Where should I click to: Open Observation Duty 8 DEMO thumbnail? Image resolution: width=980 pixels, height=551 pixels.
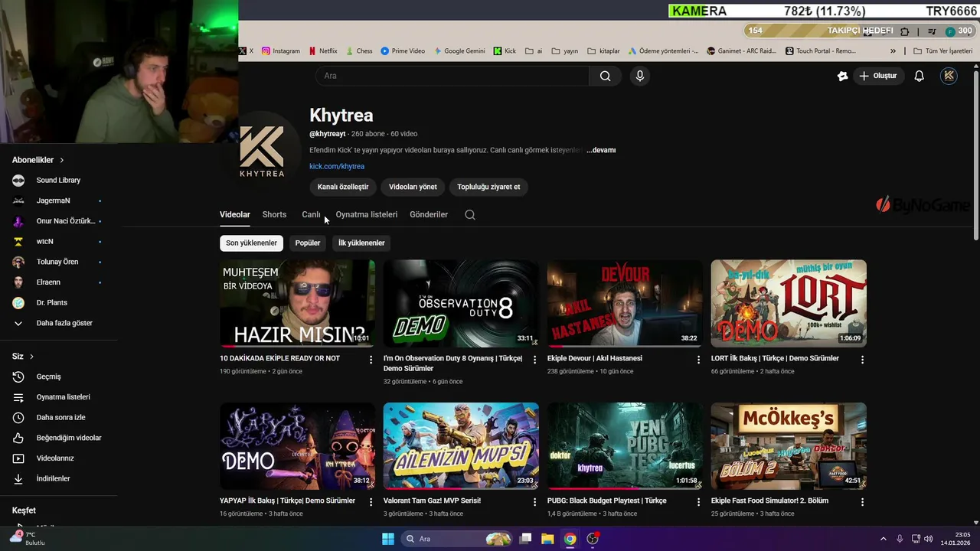[x=461, y=303]
